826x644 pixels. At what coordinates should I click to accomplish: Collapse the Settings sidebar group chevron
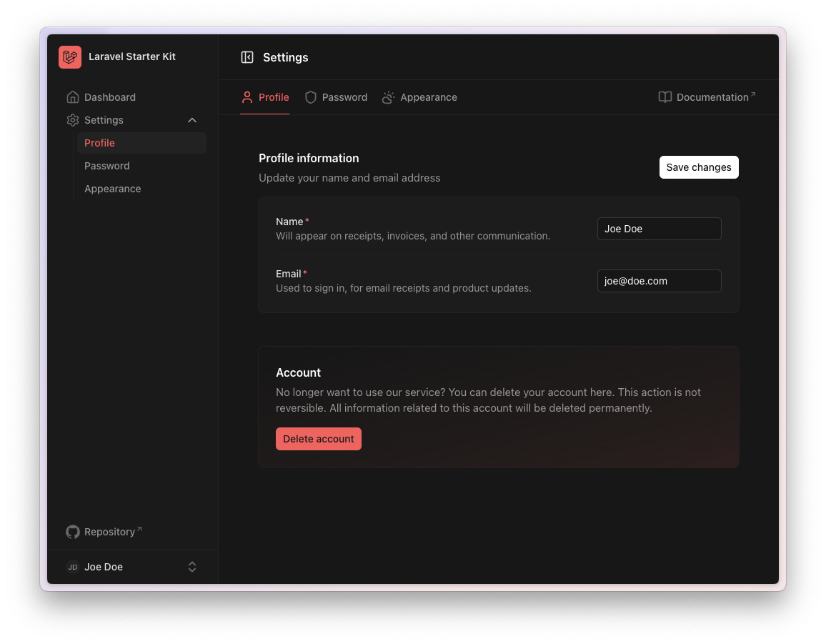point(192,120)
